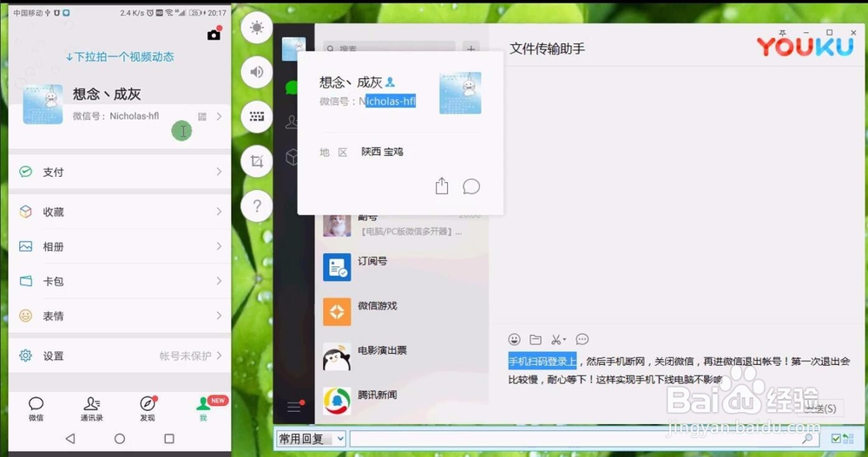Switch to the 发现 tab on the phone
The image size is (868, 457).
[148, 408]
